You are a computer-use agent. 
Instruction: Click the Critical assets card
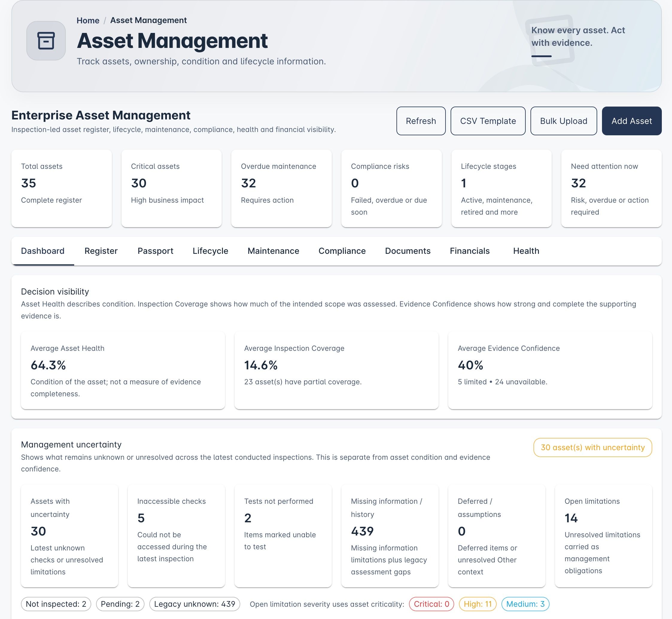(x=171, y=188)
